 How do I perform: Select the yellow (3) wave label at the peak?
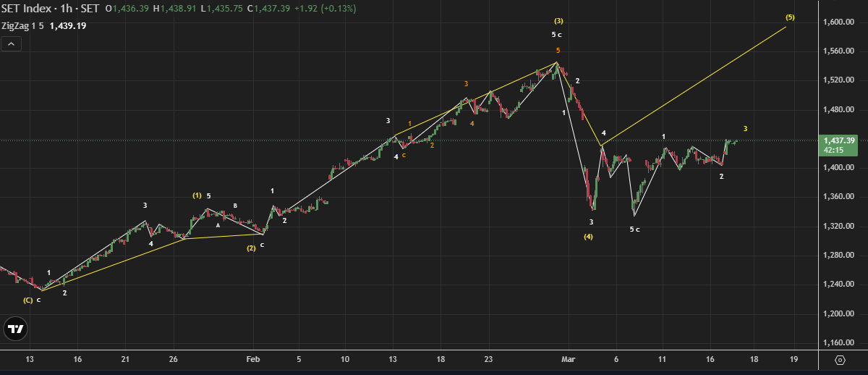coord(558,20)
